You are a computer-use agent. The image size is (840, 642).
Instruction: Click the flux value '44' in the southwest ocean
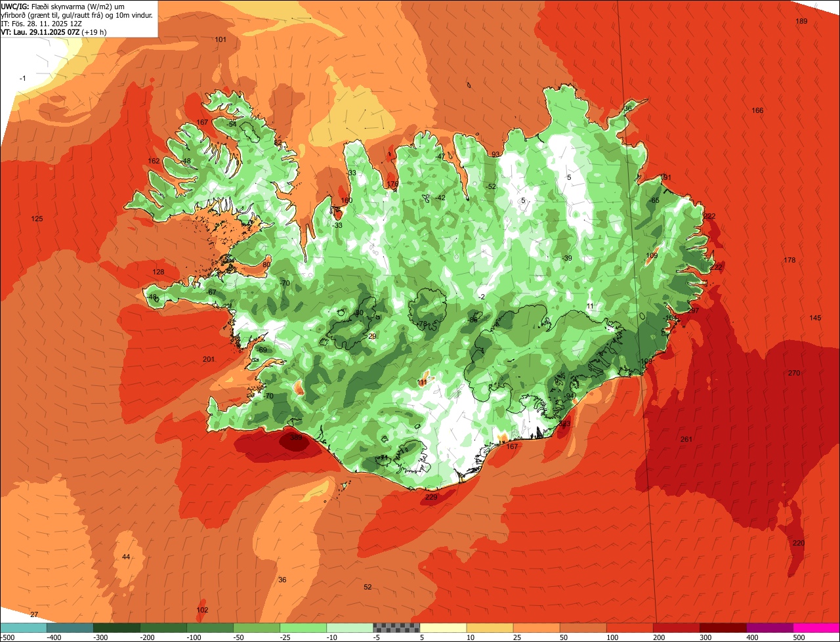pos(126,557)
